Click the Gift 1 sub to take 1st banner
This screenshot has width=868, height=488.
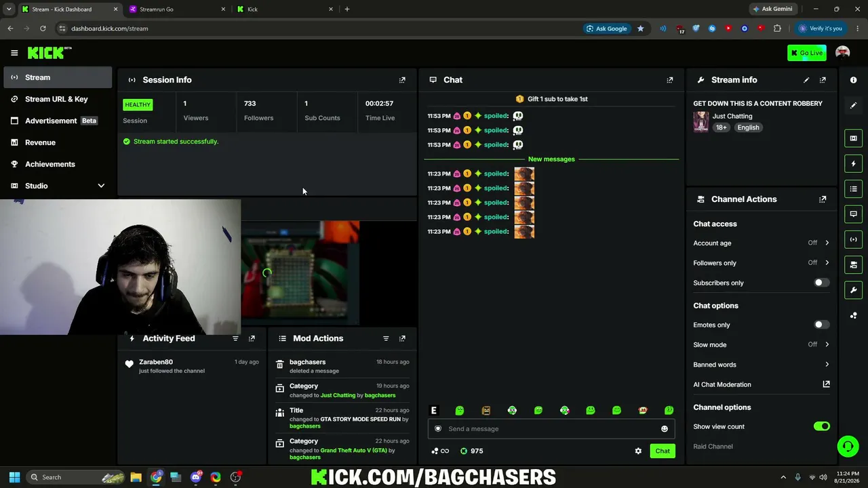(x=551, y=99)
